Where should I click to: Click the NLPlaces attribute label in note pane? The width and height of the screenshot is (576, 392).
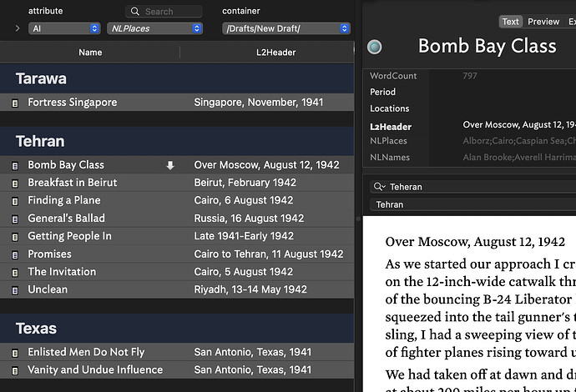point(388,141)
